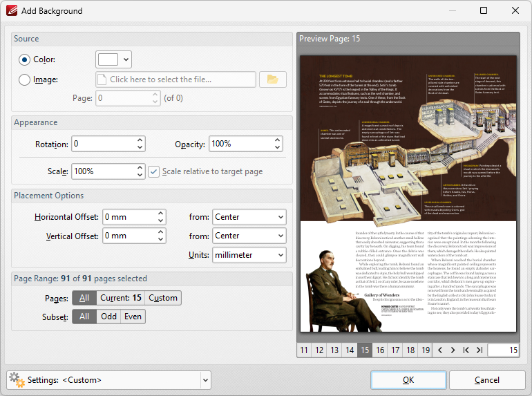The width and height of the screenshot is (532, 396).
Task: Select Odd pages subset
Action: click(x=108, y=317)
